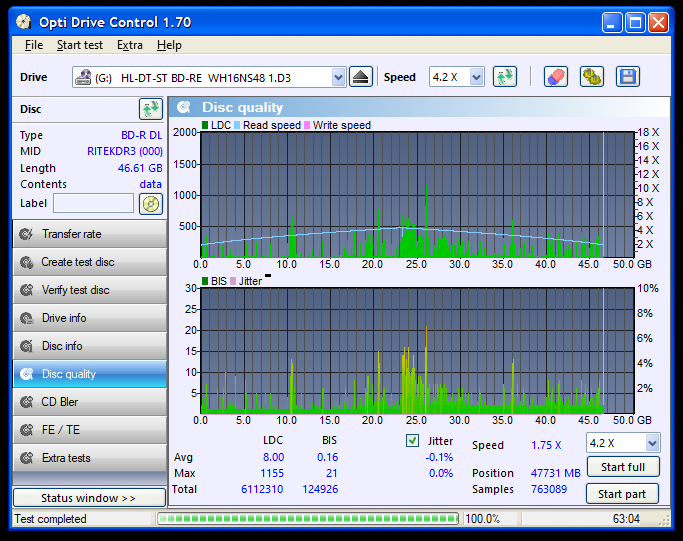This screenshot has width=683, height=541.
Task: Click the drive icon in Drive dropdown
Action: [83, 78]
